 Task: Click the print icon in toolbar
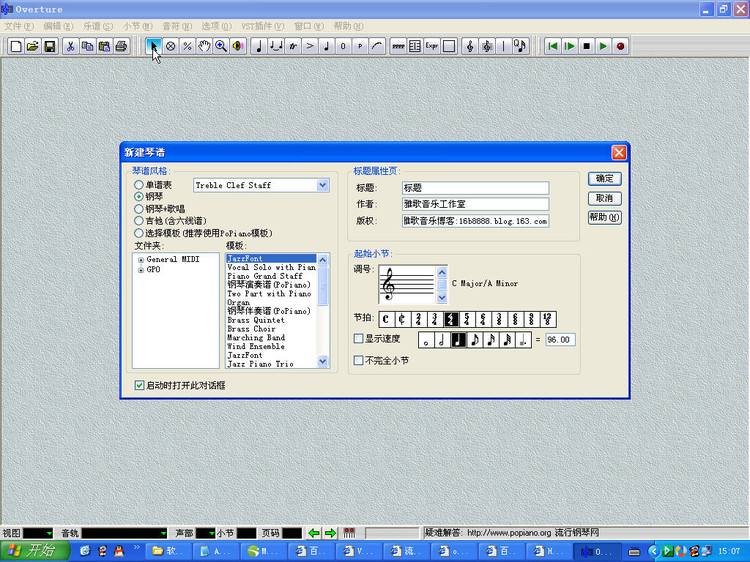tap(121, 46)
